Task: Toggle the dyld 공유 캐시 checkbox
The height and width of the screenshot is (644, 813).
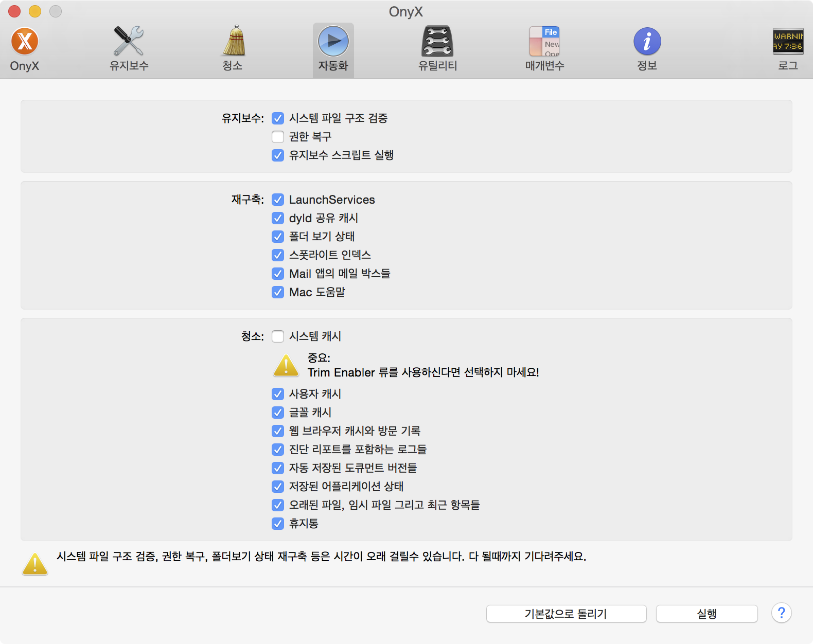Action: pos(278,218)
